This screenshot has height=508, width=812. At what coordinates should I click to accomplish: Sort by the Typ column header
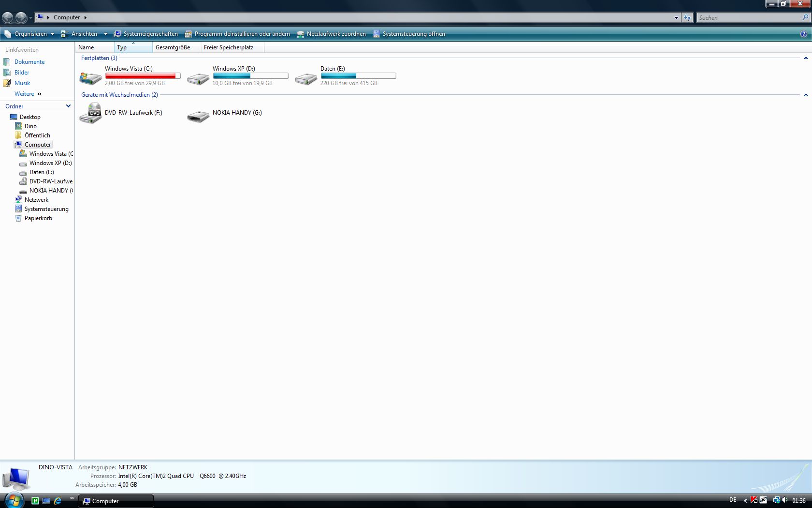pos(133,47)
